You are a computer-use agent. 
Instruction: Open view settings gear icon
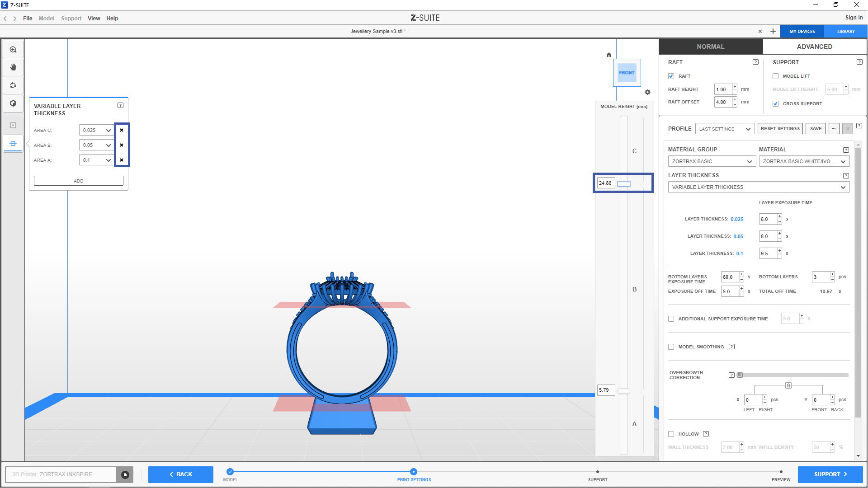[647, 92]
